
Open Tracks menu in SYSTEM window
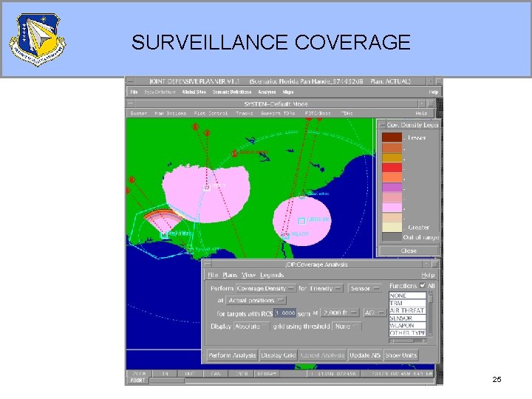coord(245,113)
